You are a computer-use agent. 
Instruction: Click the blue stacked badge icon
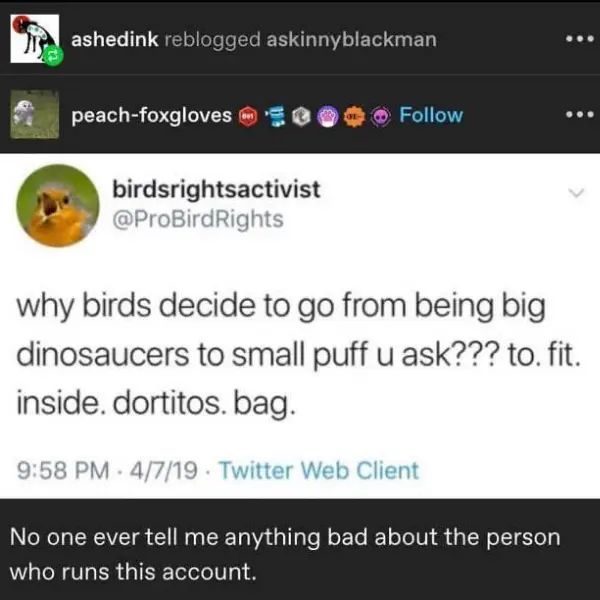[275, 115]
